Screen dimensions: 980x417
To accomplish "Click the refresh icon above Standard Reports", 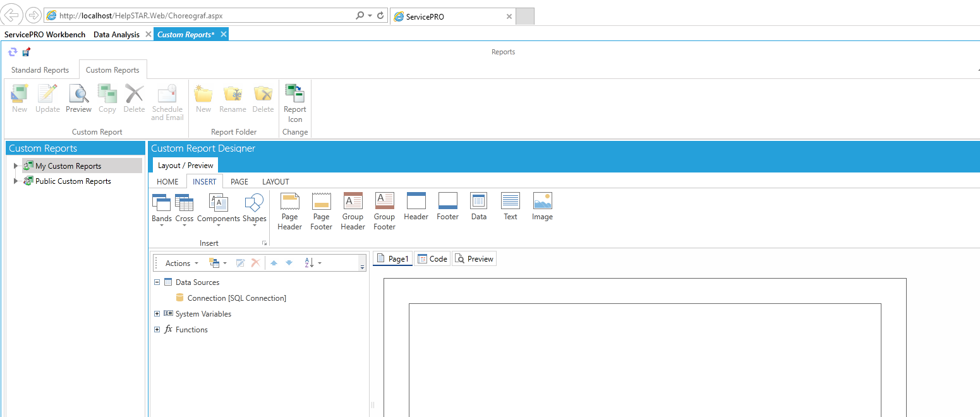I will pyautogui.click(x=13, y=52).
